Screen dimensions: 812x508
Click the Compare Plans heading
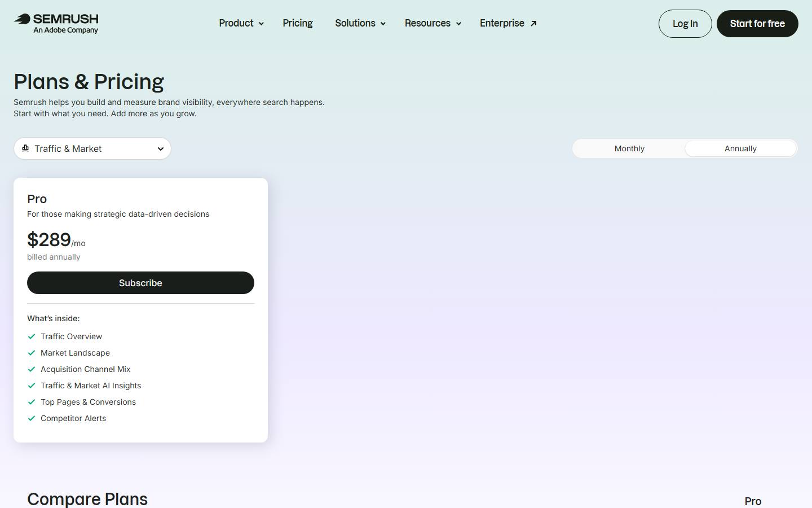pyautogui.click(x=87, y=499)
